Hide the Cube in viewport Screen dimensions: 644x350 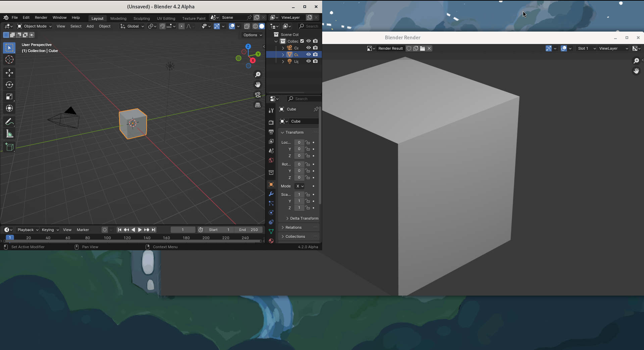308,54
